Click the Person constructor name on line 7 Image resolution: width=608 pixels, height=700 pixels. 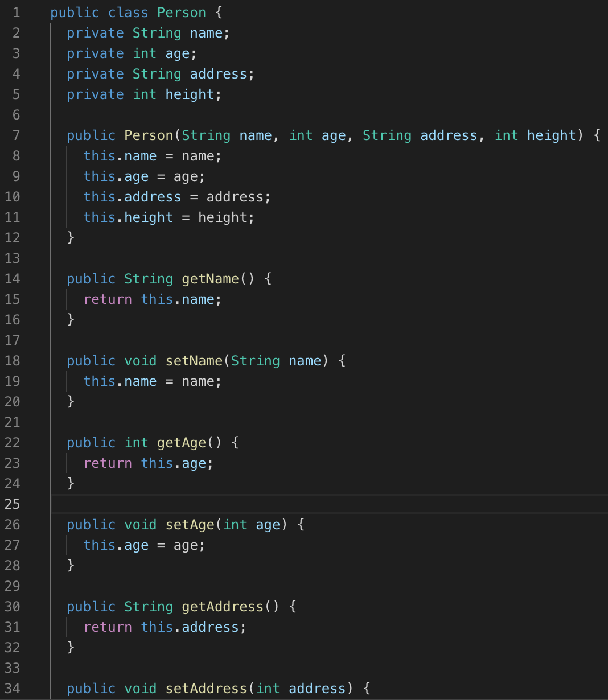(148, 135)
